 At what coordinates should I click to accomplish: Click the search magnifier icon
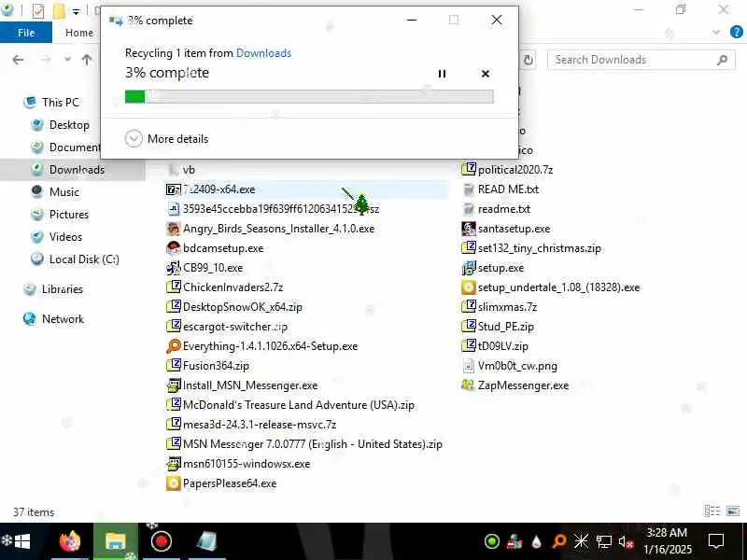[722, 60]
